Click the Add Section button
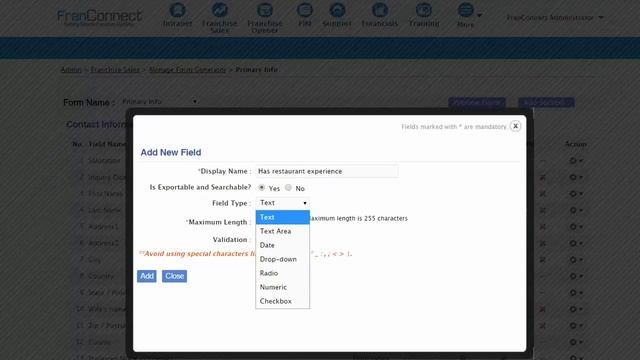Image resolution: width=640 pixels, height=360 pixels. (546, 102)
